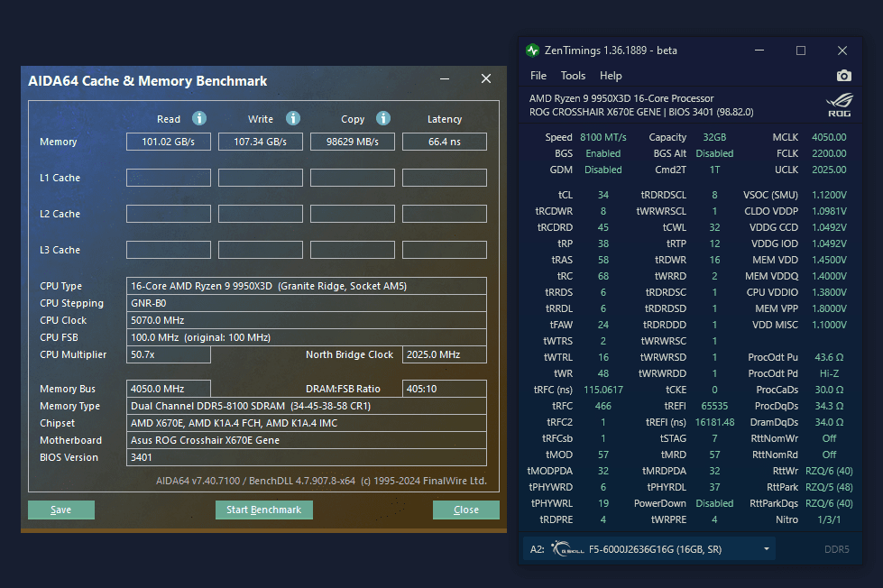Image resolution: width=883 pixels, height=588 pixels.
Task: Click FCLK value 2200.00
Action: click(829, 153)
